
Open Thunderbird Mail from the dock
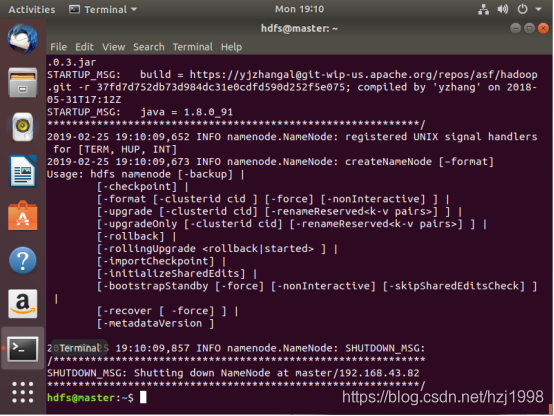click(23, 38)
